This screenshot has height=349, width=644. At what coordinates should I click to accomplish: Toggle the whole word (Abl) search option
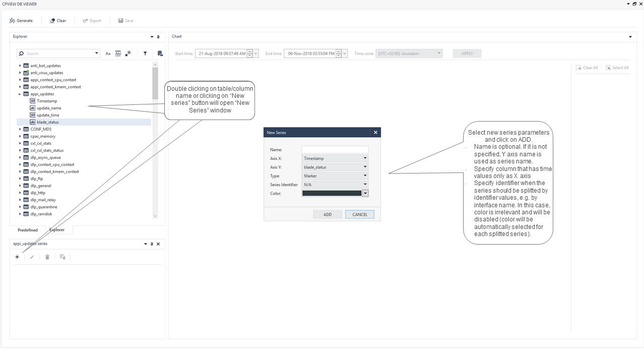click(117, 53)
